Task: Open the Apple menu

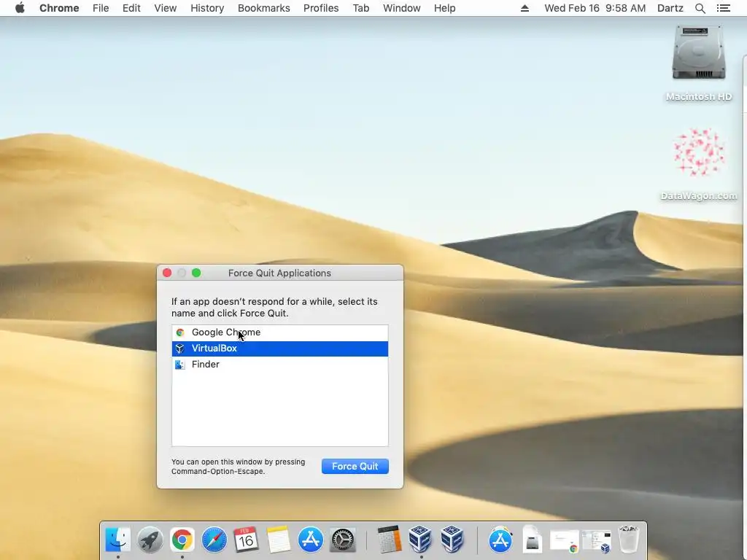Action: point(20,8)
